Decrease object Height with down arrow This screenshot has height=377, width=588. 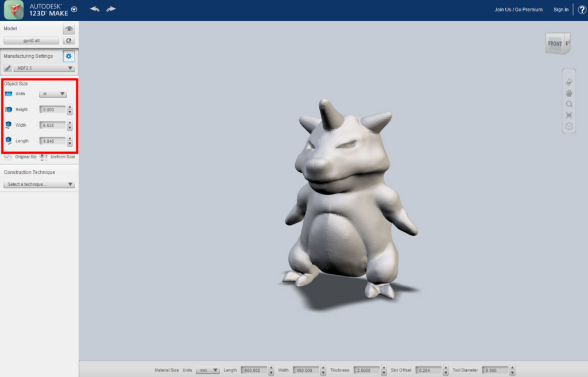69,112
